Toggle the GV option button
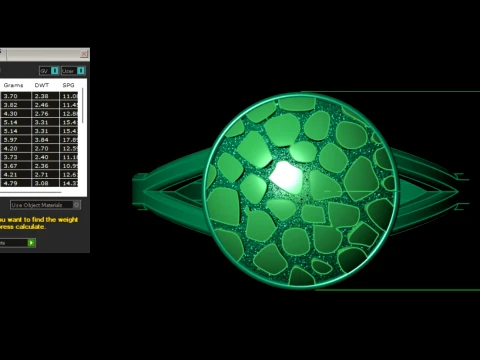This screenshot has width=480, height=360. 49,71
